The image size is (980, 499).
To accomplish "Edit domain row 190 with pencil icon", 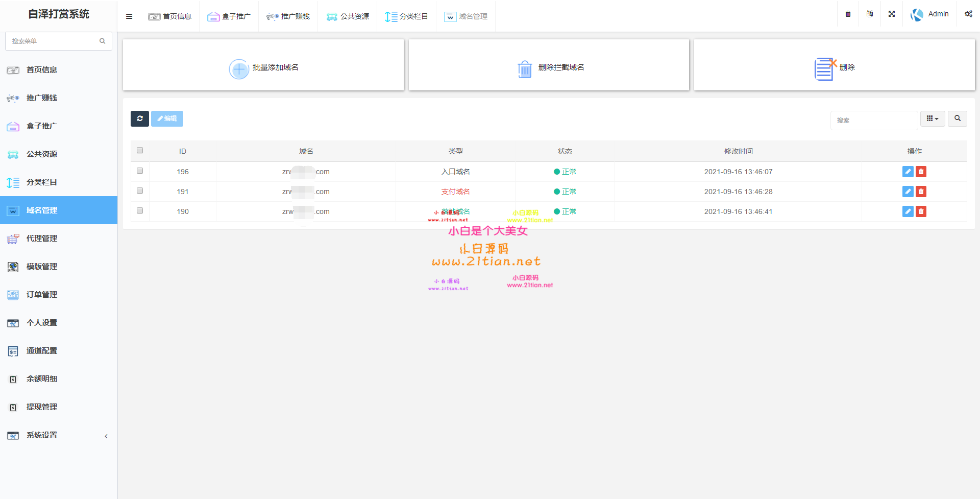I will pyautogui.click(x=908, y=211).
